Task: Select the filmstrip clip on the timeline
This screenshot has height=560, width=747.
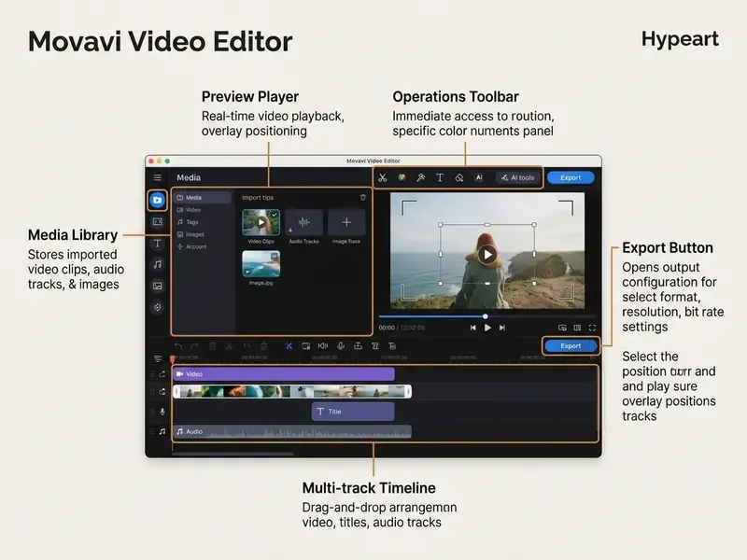Action: (292, 391)
